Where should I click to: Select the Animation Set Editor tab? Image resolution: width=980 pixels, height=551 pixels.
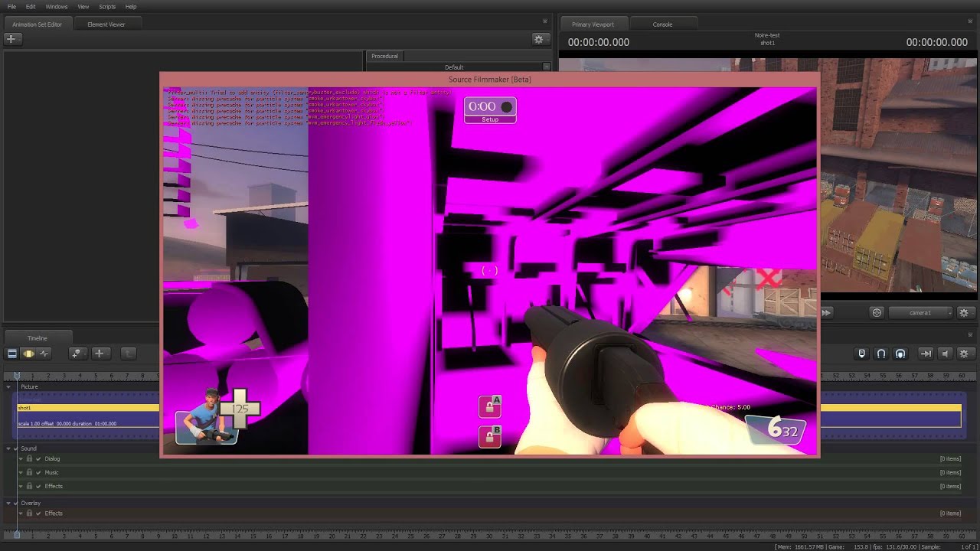(x=37, y=24)
